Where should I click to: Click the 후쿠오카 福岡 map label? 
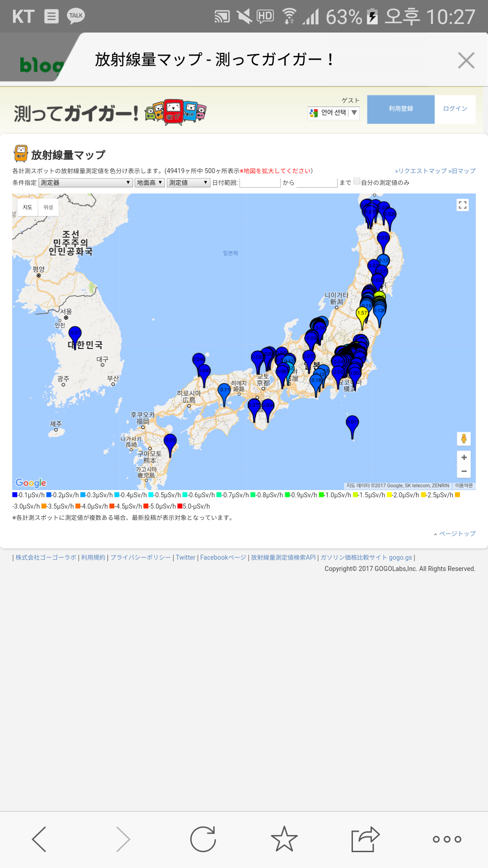coord(143,418)
